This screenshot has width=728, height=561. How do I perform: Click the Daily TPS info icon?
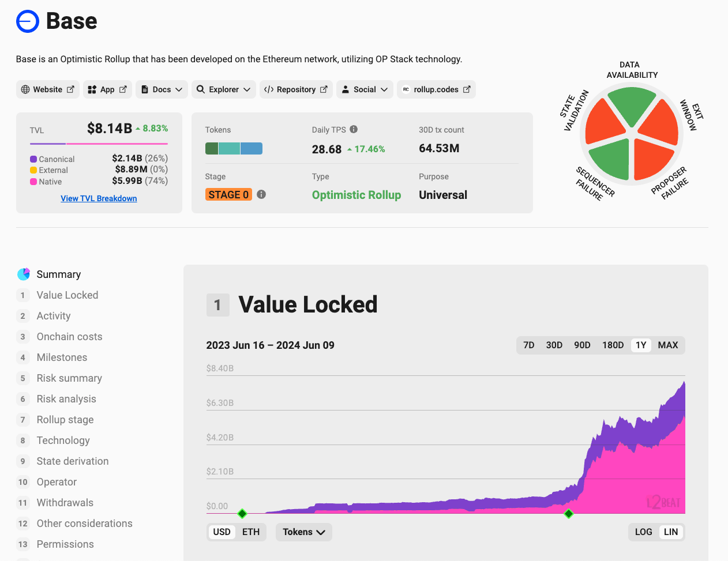pyautogui.click(x=354, y=129)
